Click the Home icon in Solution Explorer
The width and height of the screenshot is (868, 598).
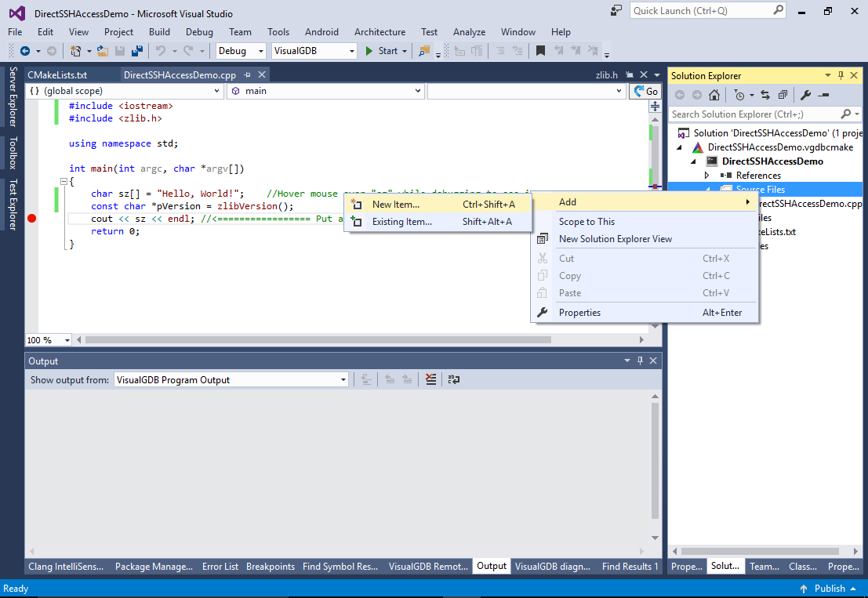pos(714,95)
